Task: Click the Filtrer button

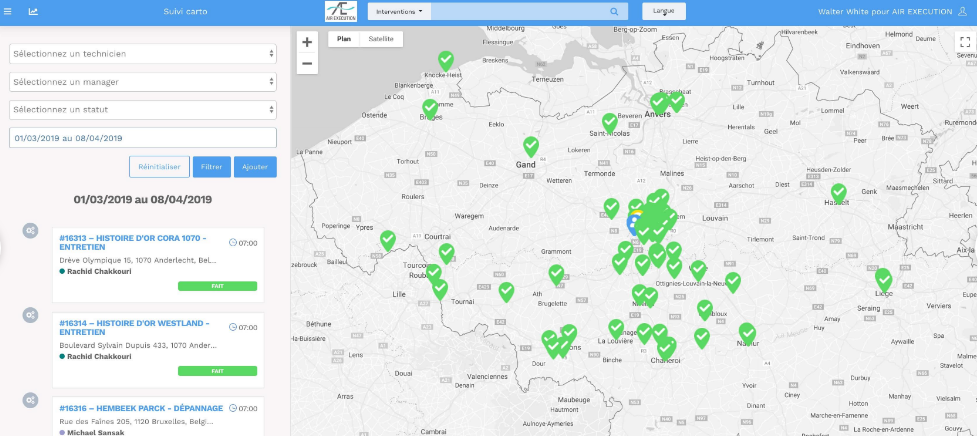Action: point(212,167)
